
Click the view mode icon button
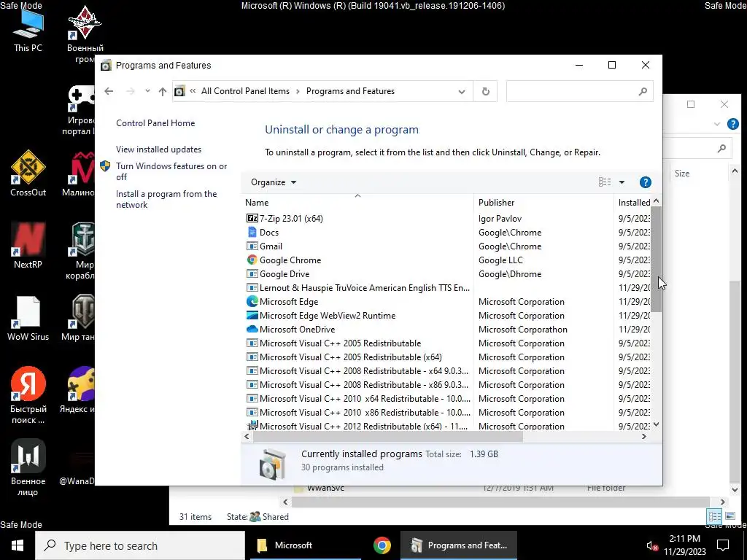coord(605,182)
